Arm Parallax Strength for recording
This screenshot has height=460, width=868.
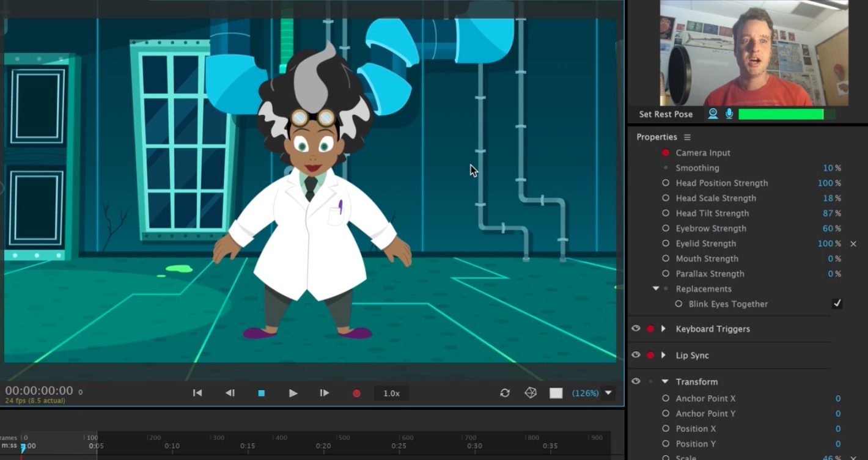[x=666, y=274]
